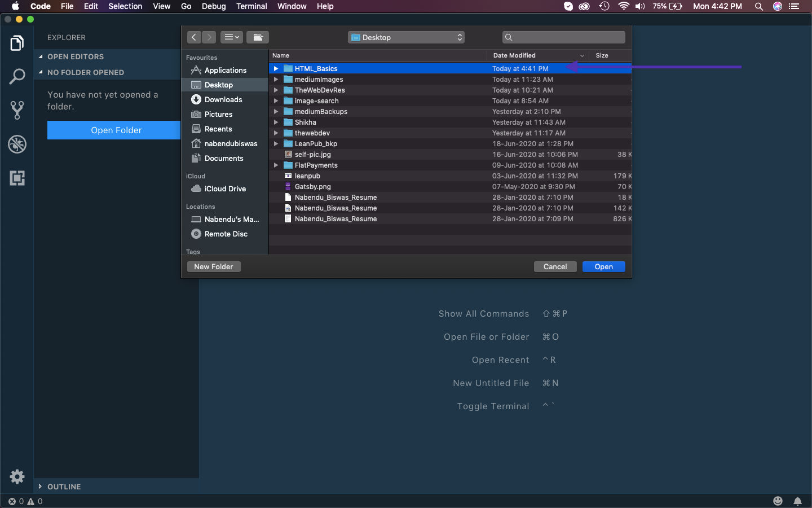Go back in the file dialog

[194, 37]
